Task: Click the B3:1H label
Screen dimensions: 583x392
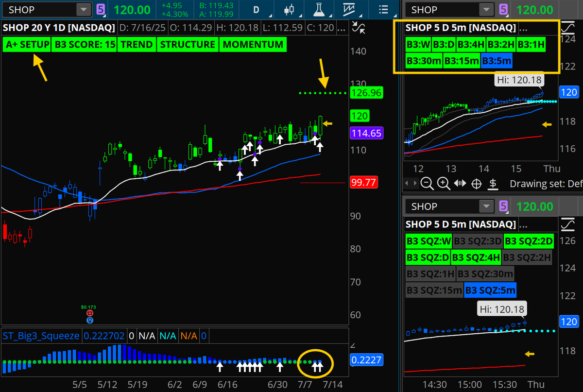Action: pos(531,45)
